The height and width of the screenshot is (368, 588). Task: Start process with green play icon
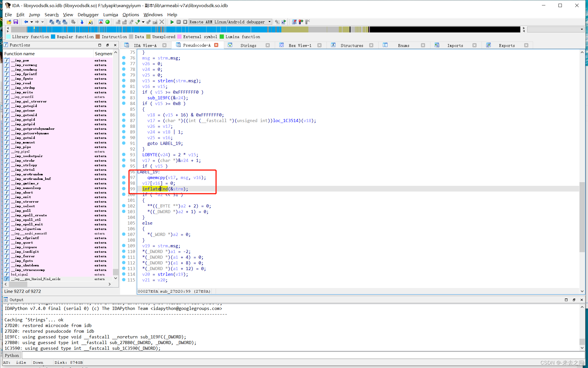click(x=172, y=22)
